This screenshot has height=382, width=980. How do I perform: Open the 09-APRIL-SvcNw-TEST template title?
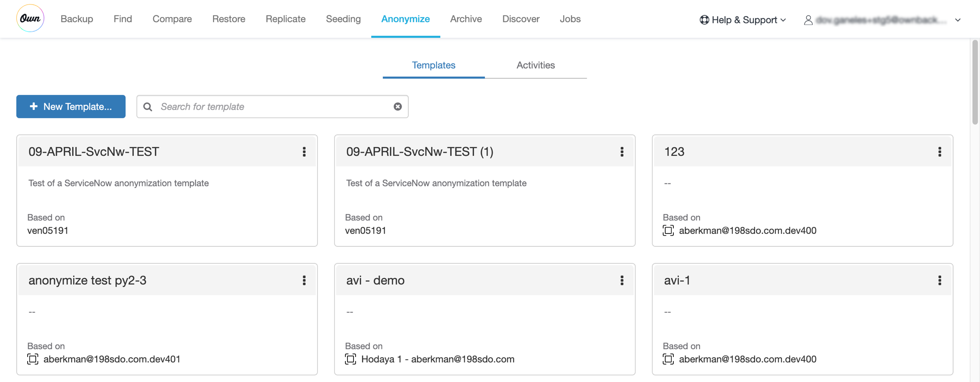tap(94, 151)
